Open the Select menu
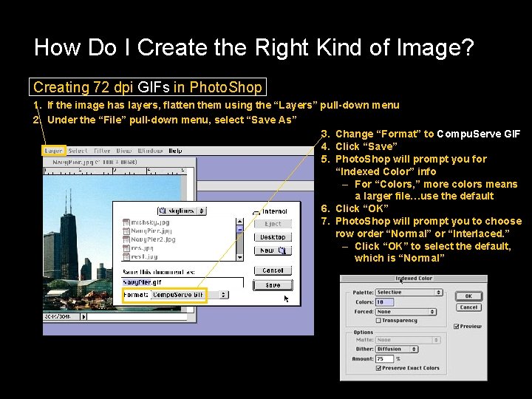This screenshot has height=399, width=532. click(78, 151)
